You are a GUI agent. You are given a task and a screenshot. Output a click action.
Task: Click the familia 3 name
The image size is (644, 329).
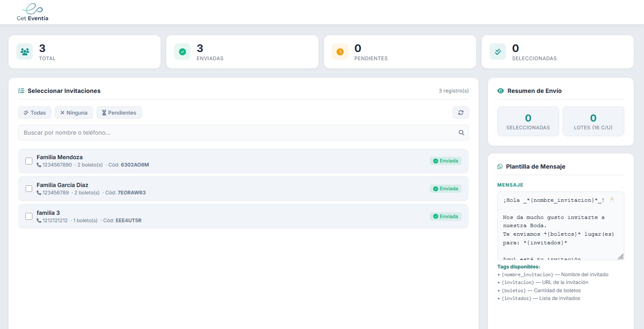(48, 213)
